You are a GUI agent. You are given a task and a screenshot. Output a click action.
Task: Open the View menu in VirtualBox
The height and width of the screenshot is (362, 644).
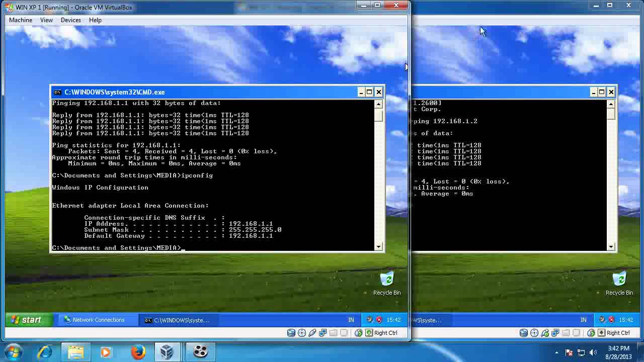tap(46, 20)
